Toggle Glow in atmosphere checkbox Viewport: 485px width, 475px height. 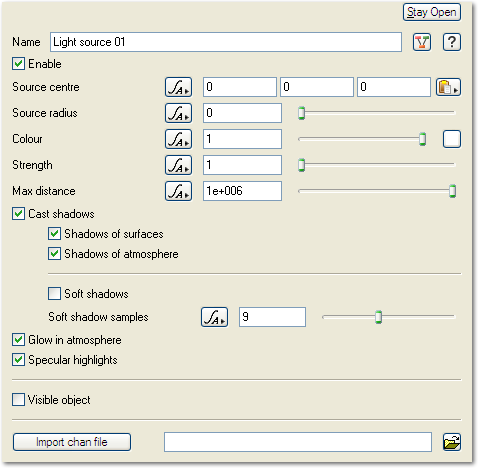tap(18, 340)
